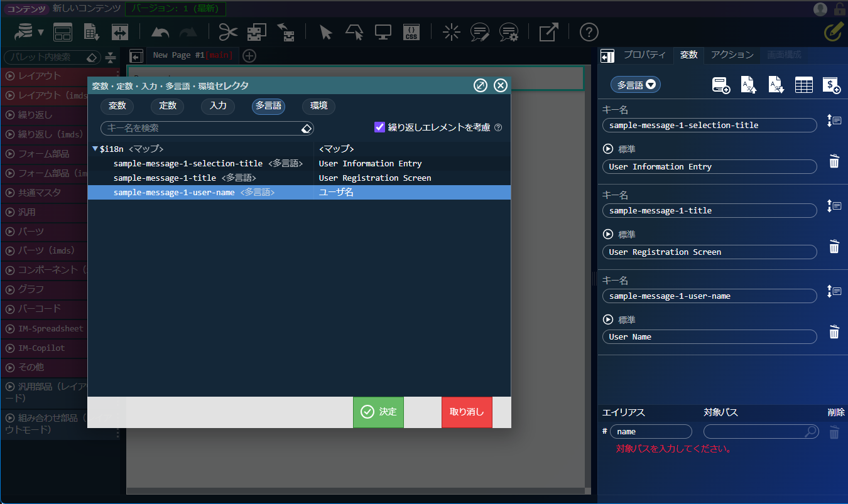Screen dimensions: 848x504
Task: Click the help question mark icon
Action: 589,32
